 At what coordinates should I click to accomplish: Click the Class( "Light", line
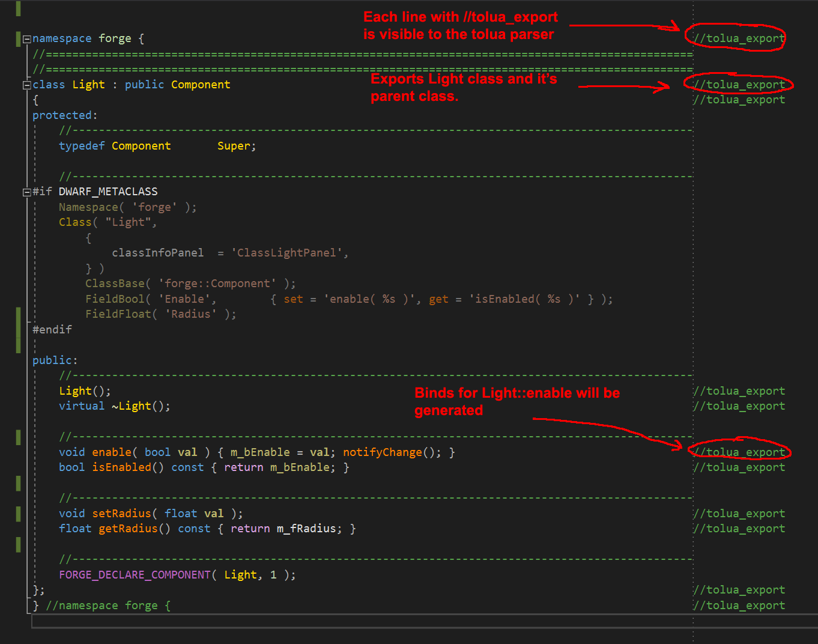point(108,222)
